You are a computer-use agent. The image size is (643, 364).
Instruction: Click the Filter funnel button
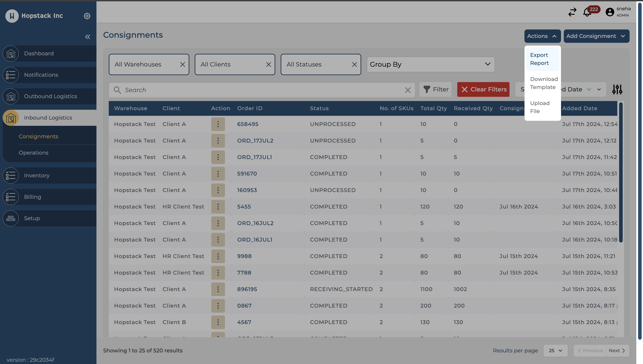click(436, 89)
